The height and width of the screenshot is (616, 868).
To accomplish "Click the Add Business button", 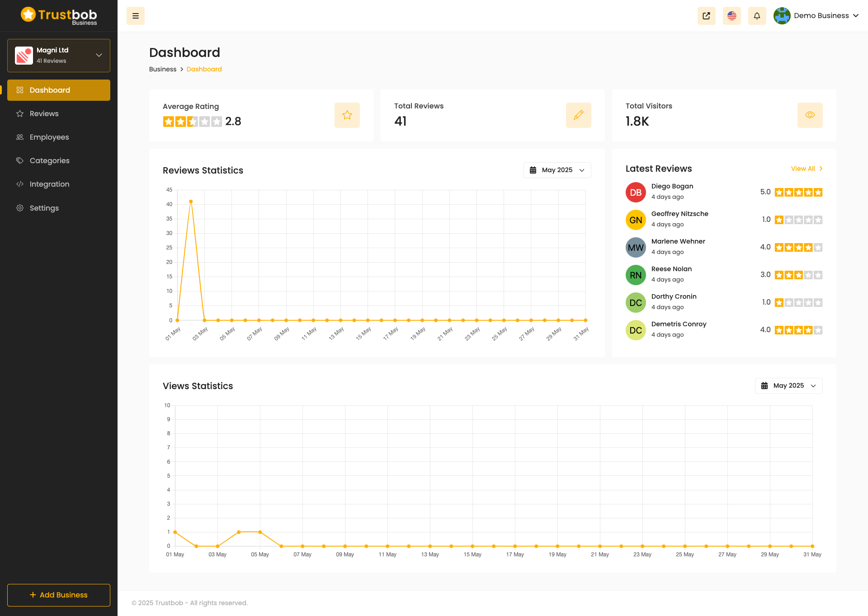I will (58, 595).
